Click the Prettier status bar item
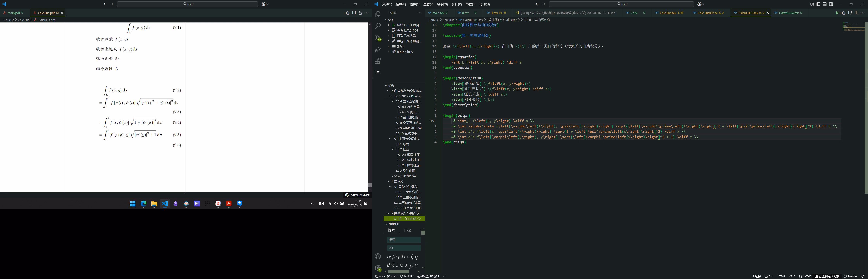This screenshot has width=868, height=279. click(850, 276)
